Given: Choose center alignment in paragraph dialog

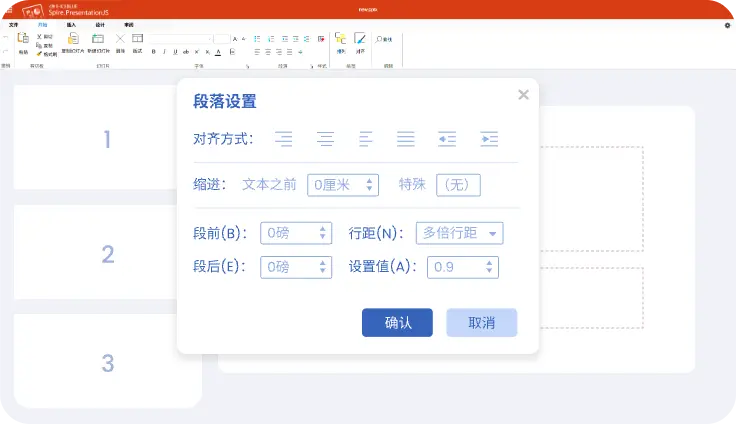Looking at the screenshot, I should pos(325,139).
